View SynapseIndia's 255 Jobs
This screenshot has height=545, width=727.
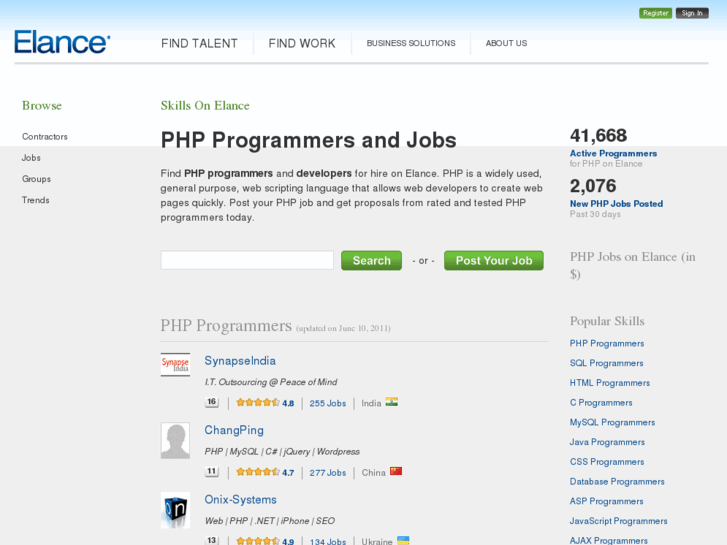tap(328, 403)
